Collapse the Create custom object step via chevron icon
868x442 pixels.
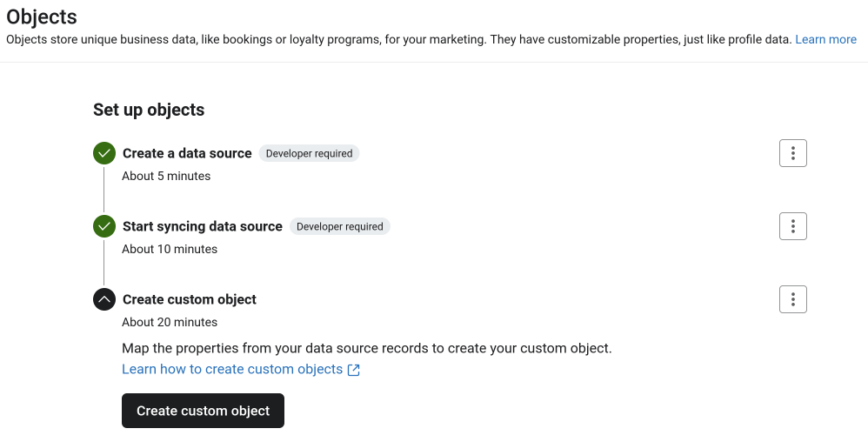[104, 299]
